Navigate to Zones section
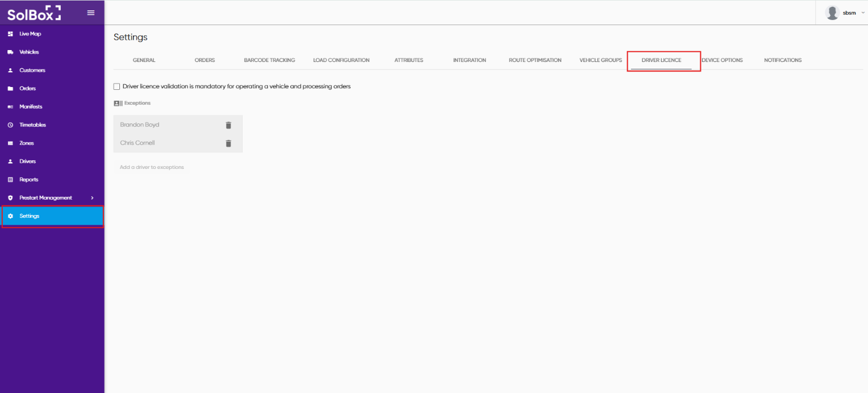The width and height of the screenshot is (868, 393). click(27, 143)
